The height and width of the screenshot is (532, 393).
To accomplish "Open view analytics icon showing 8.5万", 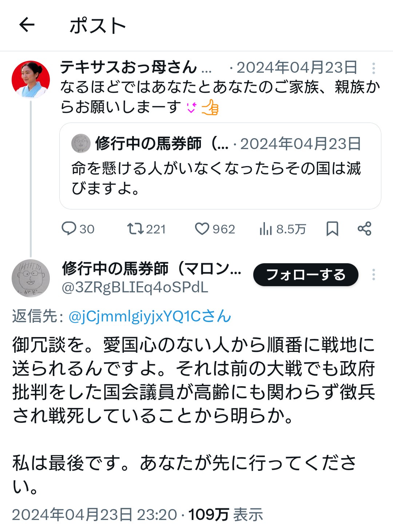I will point(266,229).
